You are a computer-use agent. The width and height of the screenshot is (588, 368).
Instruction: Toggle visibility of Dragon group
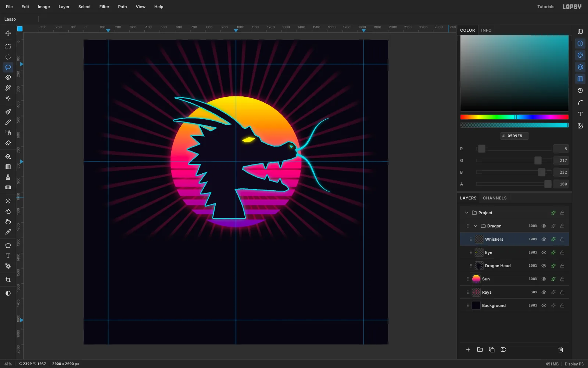point(544,226)
